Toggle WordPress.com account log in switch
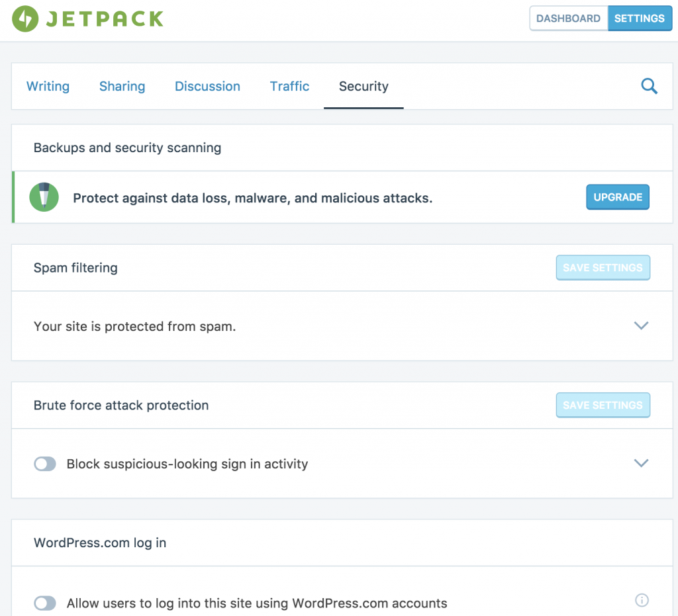This screenshot has width=678, height=616. [x=45, y=603]
